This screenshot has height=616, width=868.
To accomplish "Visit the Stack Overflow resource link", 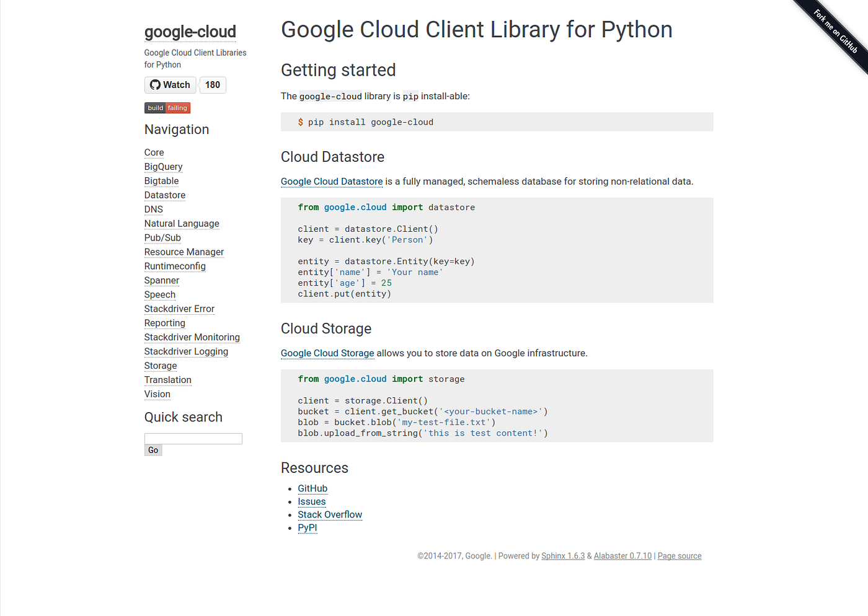I will coord(330,514).
